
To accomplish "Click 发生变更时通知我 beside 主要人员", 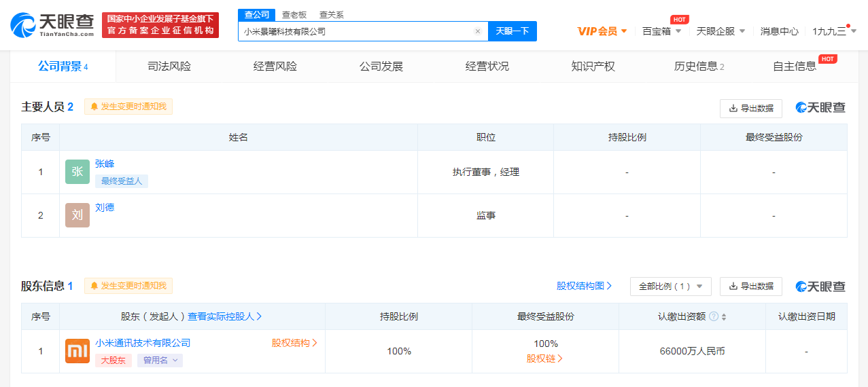I will point(128,107).
